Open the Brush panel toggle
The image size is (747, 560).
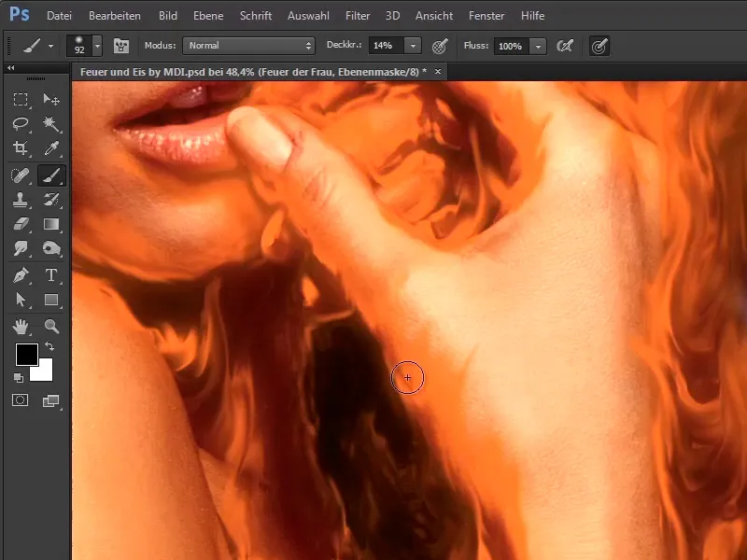pyautogui.click(x=121, y=46)
